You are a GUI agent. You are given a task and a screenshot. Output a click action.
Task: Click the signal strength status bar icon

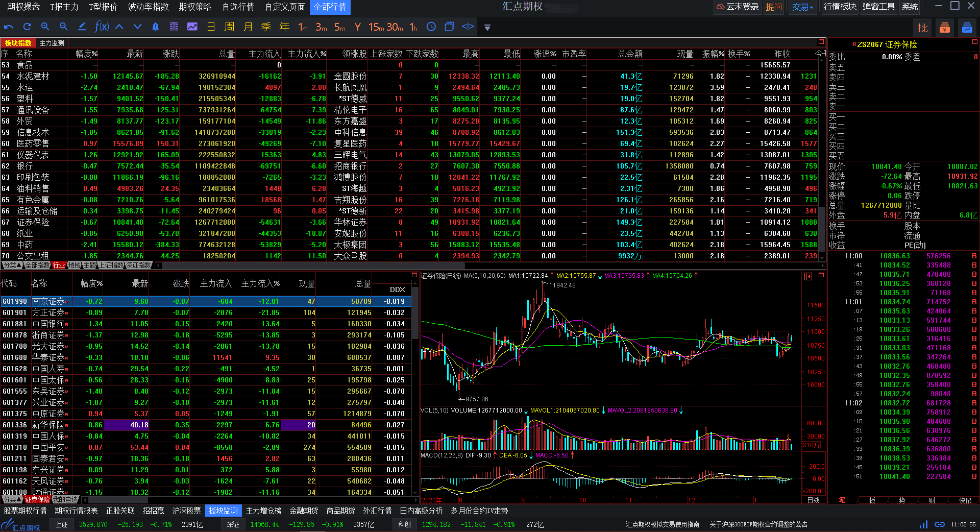(923, 524)
